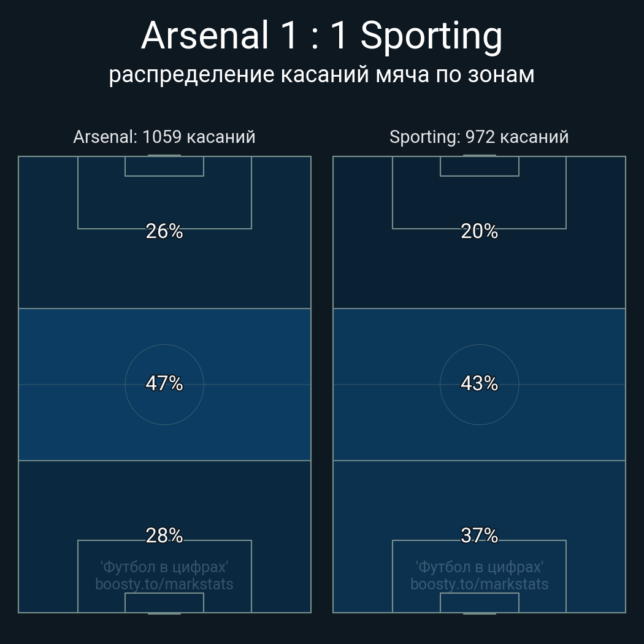Select the "Arsenal: 1059 касаний" heading
Viewport: 644px width, 644px height.
click(164, 137)
